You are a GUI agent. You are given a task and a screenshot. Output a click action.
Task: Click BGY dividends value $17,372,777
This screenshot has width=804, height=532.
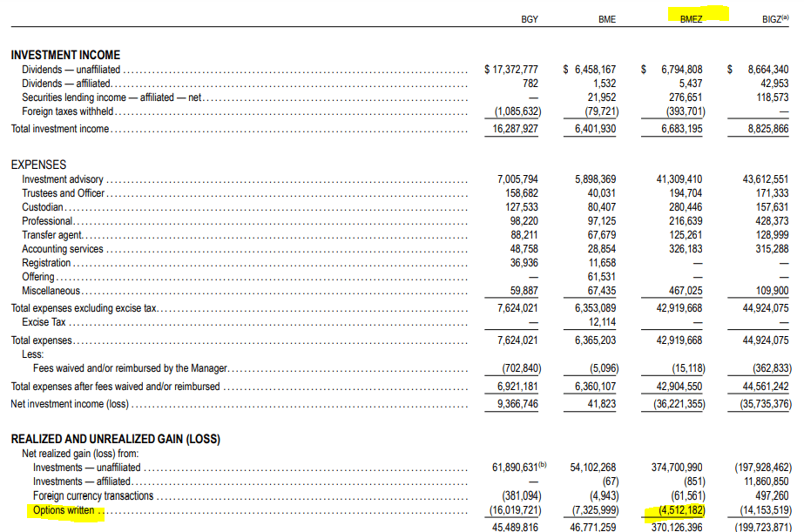[x=511, y=69]
